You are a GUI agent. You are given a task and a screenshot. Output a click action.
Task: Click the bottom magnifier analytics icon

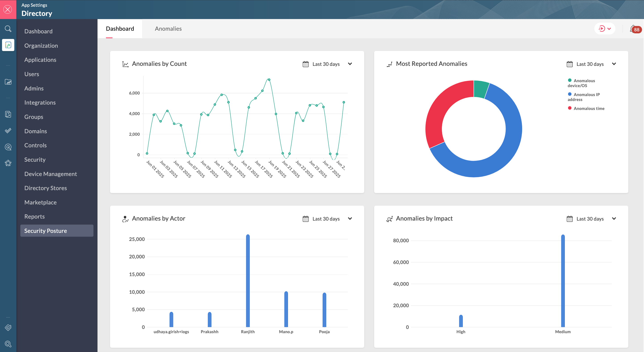coord(8,344)
